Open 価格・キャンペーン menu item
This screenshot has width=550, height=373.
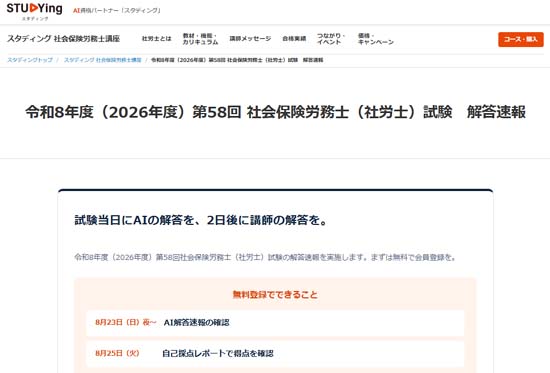(x=376, y=39)
